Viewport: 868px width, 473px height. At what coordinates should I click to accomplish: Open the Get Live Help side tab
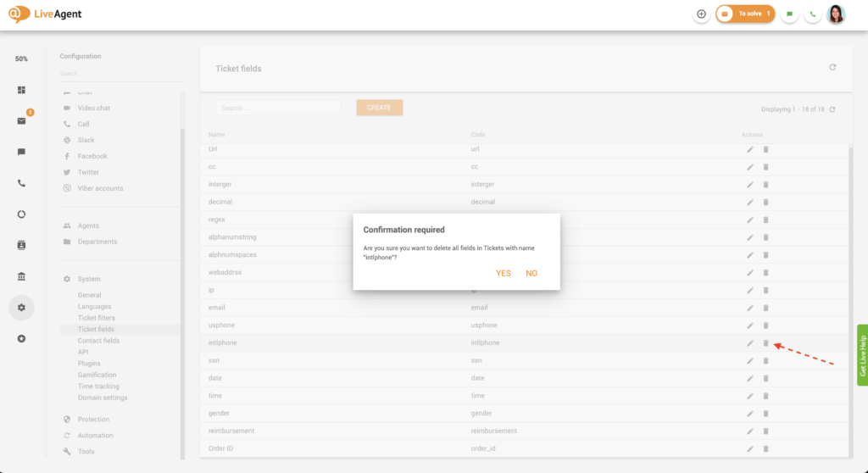[x=862, y=355]
